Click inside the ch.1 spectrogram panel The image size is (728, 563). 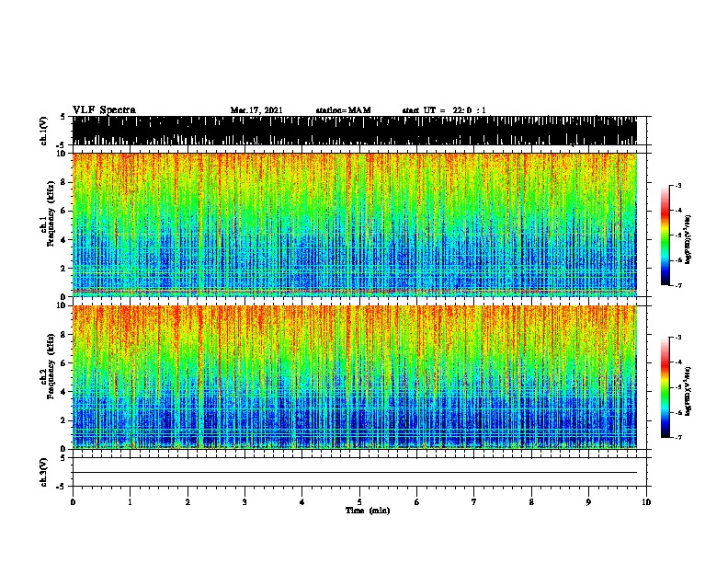pyautogui.click(x=355, y=224)
